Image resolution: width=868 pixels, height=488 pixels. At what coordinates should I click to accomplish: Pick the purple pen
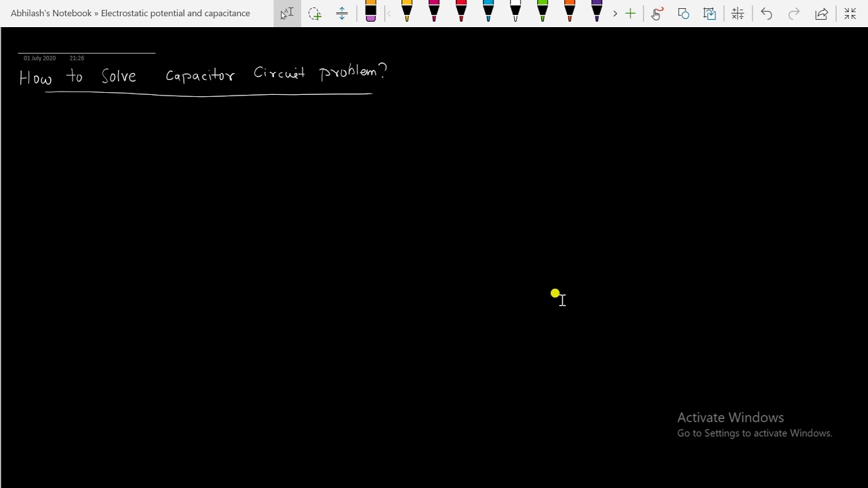(x=597, y=12)
